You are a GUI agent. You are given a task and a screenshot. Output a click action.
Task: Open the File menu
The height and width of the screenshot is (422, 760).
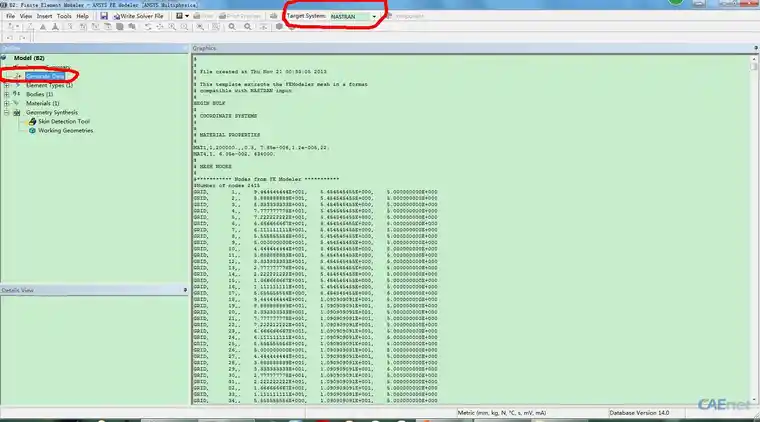tap(10, 16)
